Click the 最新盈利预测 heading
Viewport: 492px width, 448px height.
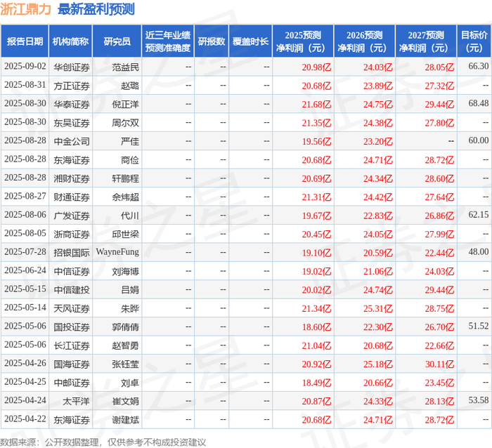[96, 9]
